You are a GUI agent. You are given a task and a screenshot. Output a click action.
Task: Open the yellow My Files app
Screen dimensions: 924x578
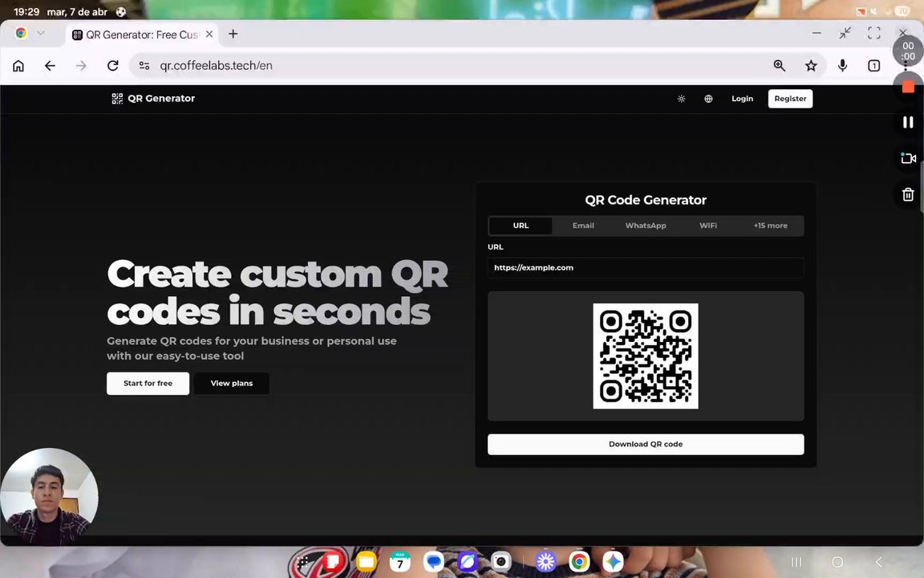366,561
